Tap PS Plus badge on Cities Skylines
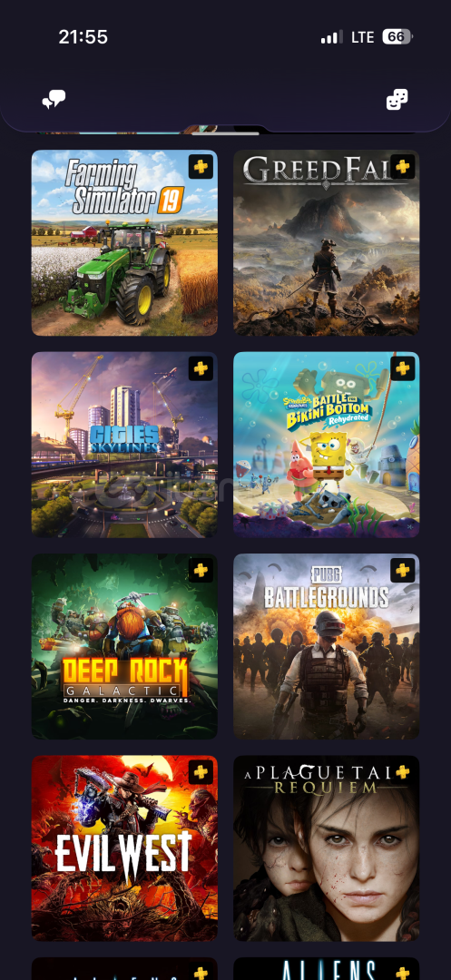451x980 pixels. (201, 368)
